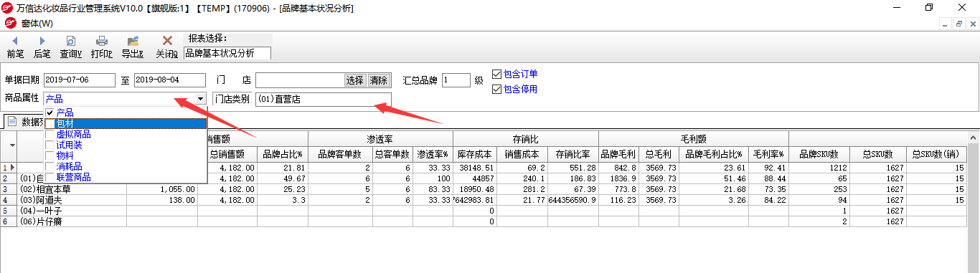The height and width of the screenshot is (273, 980).
Task: Click row 5 number header
Action: [x=9, y=211]
